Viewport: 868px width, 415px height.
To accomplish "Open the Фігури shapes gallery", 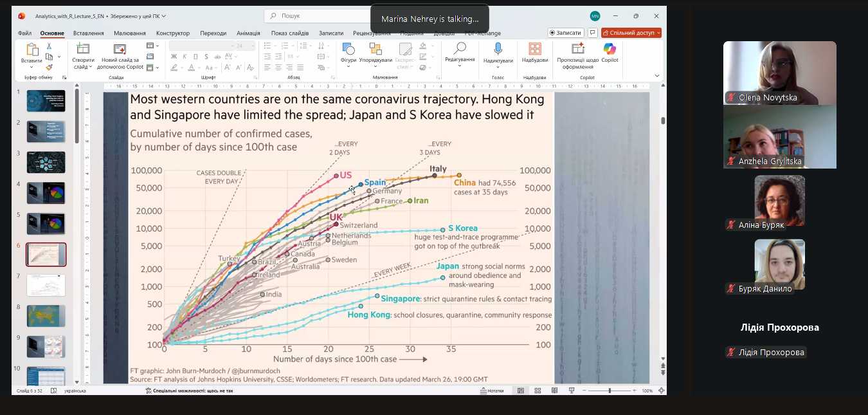I will click(x=348, y=50).
